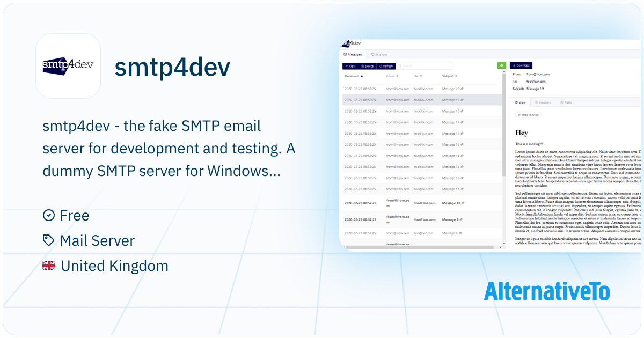This screenshot has width=644, height=338.
Task: Switch to the Parts tab
Action: tap(566, 102)
